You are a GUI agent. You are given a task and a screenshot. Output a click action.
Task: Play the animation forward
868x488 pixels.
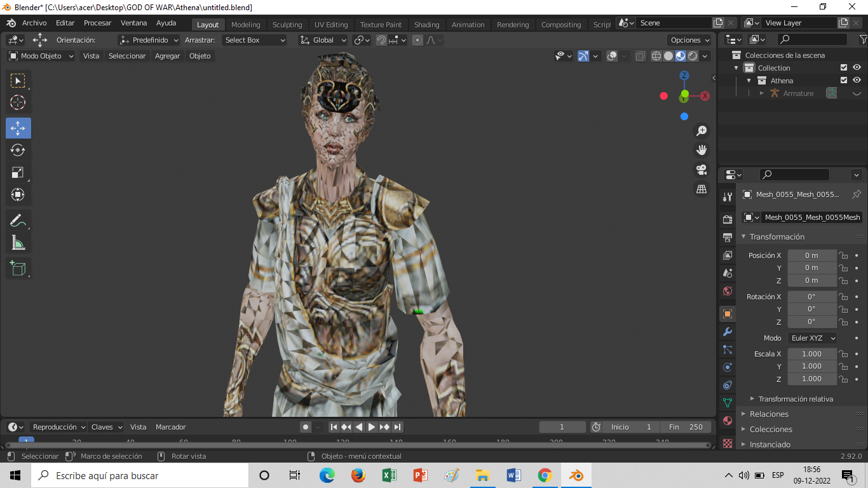(372, 427)
